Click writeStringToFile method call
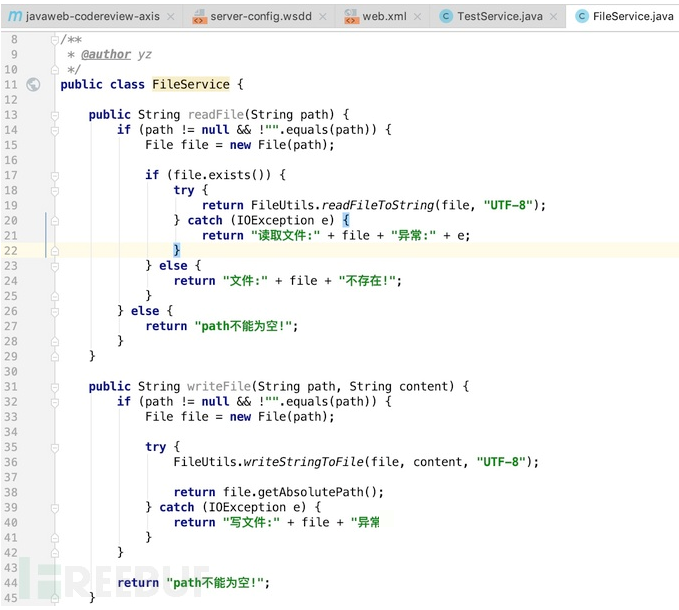 pos(304,462)
